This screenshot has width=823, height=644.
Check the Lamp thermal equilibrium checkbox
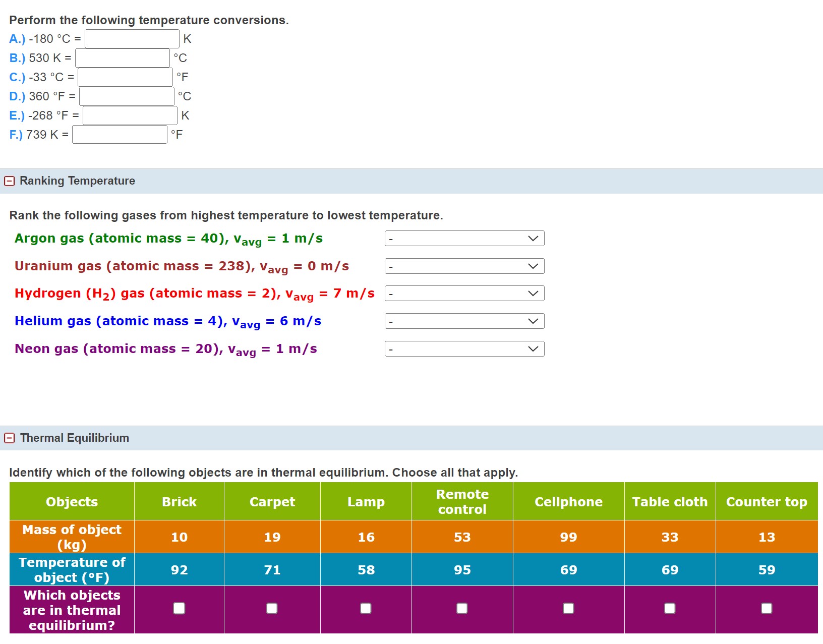[x=366, y=609]
